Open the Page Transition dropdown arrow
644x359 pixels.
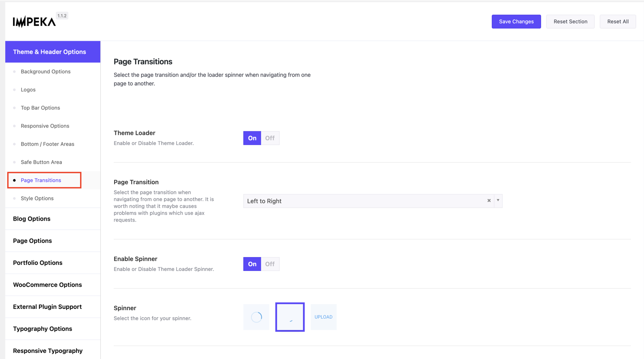498,200
